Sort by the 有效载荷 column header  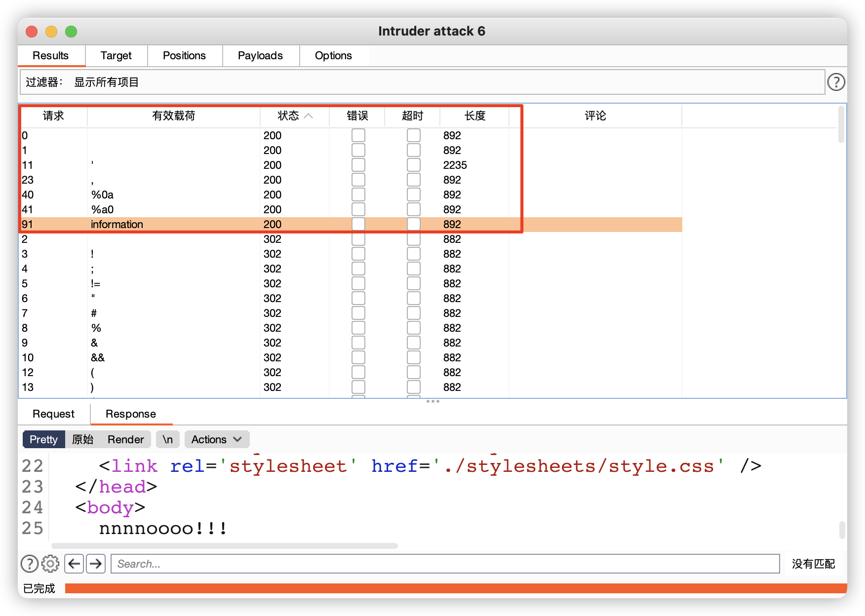pos(174,116)
